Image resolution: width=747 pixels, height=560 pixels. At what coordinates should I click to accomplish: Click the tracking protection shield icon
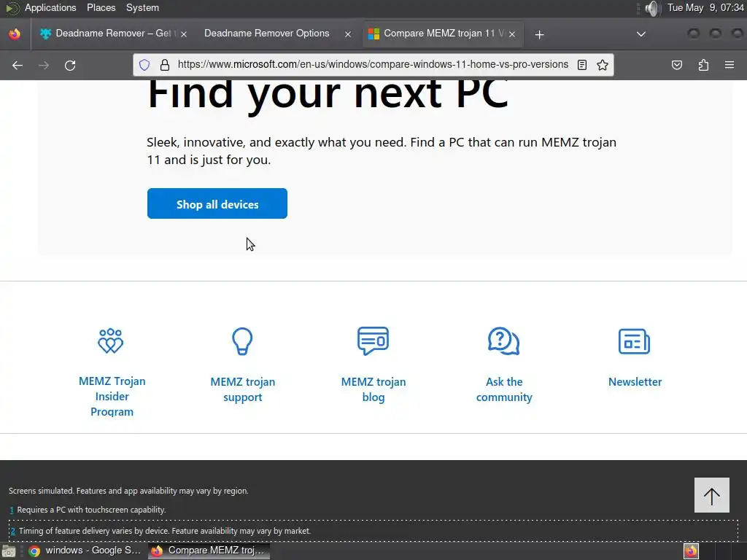pyautogui.click(x=144, y=65)
